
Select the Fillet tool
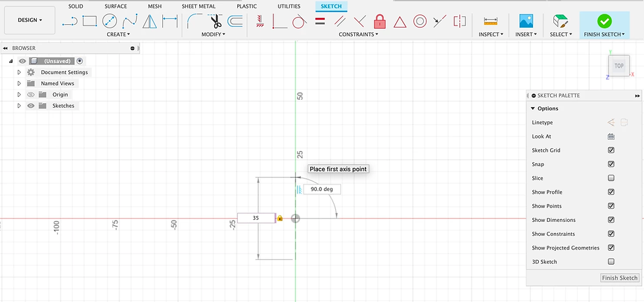click(x=195, y=21)
